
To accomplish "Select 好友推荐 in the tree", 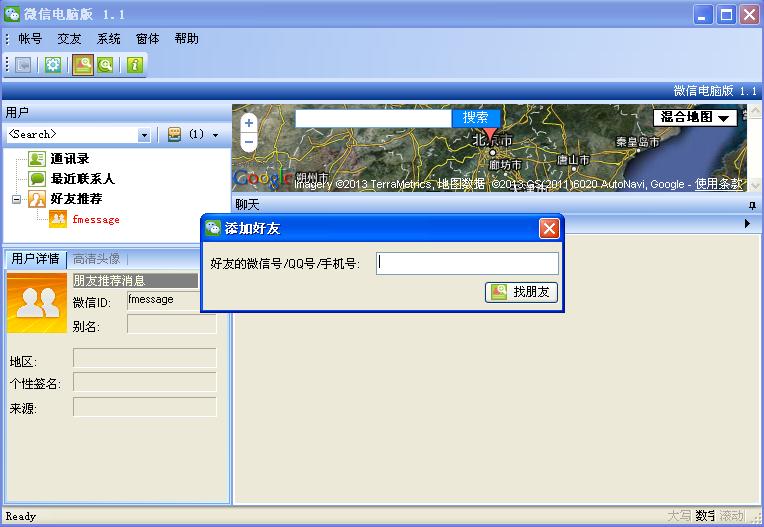I will [76, 199].
